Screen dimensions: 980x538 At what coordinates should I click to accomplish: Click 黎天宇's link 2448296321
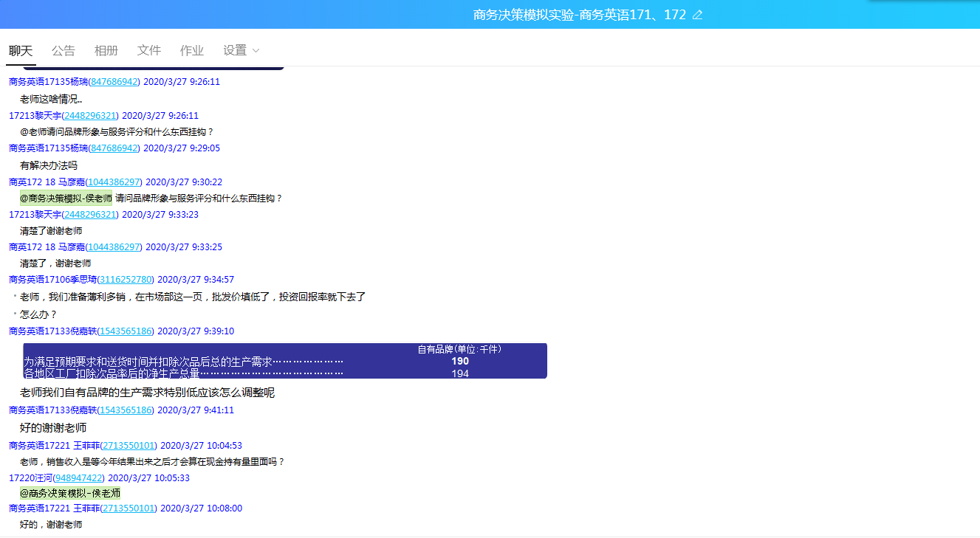point(91,115)
